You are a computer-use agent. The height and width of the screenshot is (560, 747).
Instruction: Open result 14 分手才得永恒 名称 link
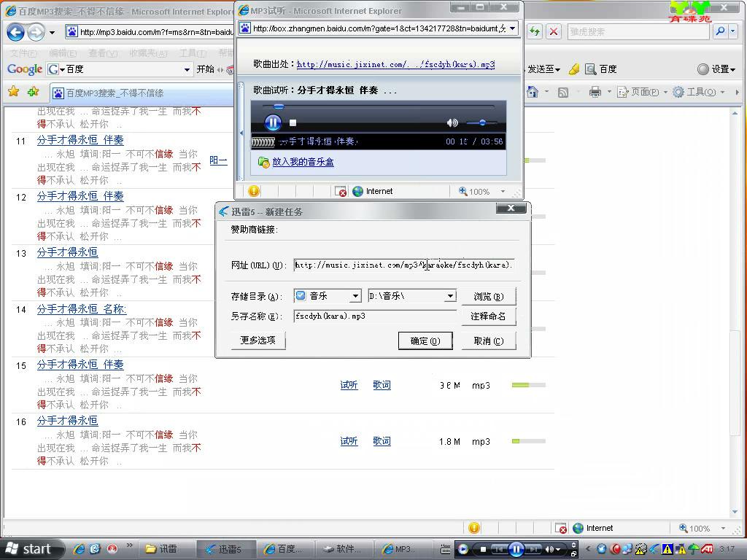pyautogui.click(x=82, y=308)
